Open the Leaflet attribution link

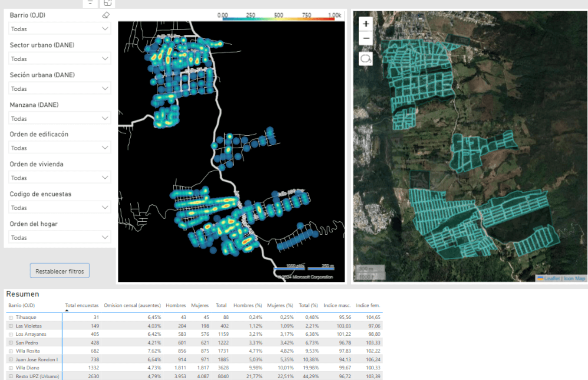point(552,279)
